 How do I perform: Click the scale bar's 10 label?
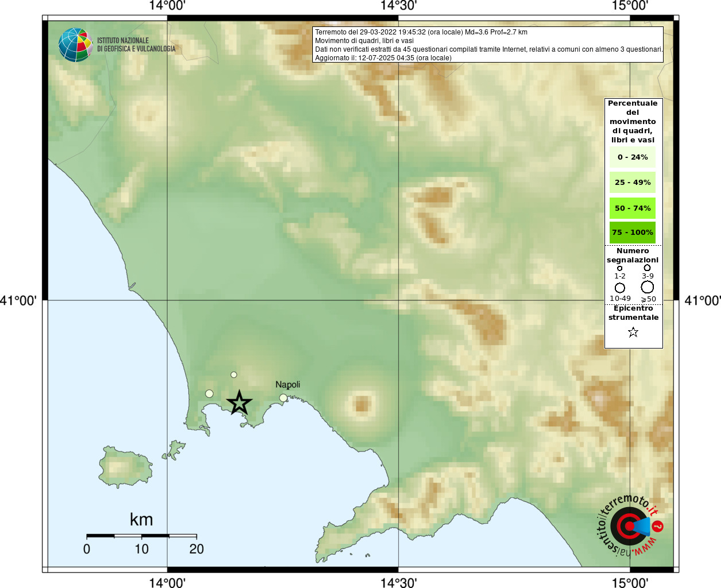tap(141, 549)
